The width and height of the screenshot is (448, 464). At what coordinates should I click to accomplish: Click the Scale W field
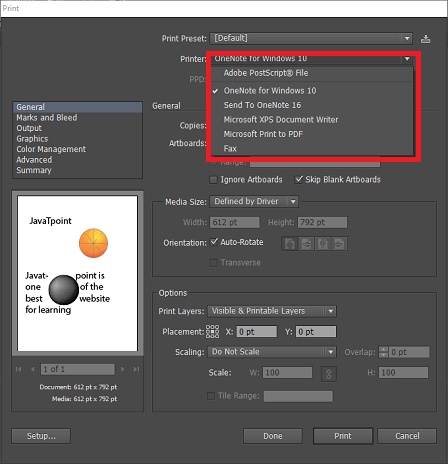[287, 373]
